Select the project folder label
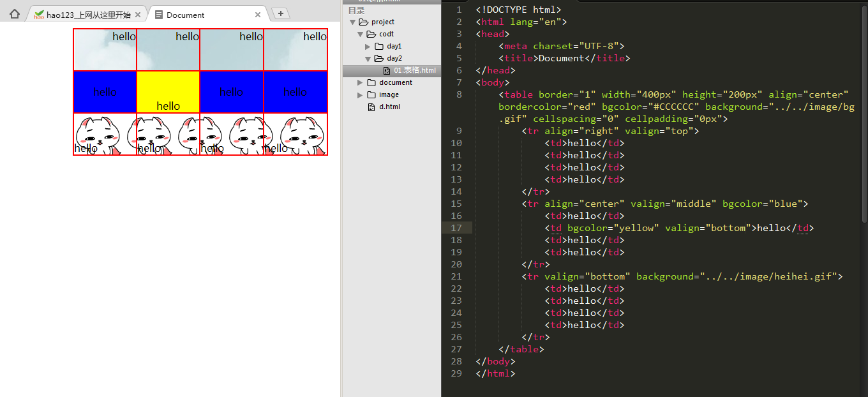868x397 pixels. 383,22
